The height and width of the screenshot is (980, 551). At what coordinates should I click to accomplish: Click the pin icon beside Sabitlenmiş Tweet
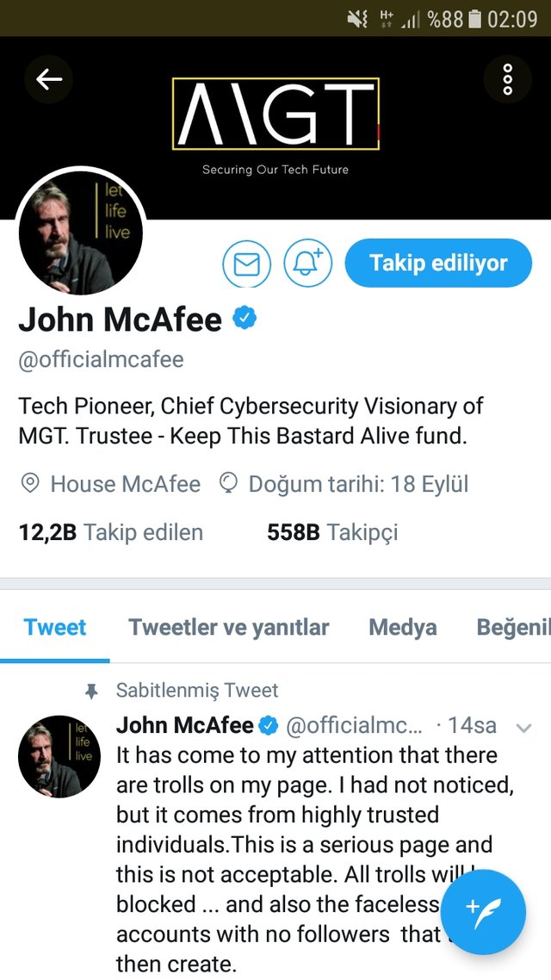point(92,691)
